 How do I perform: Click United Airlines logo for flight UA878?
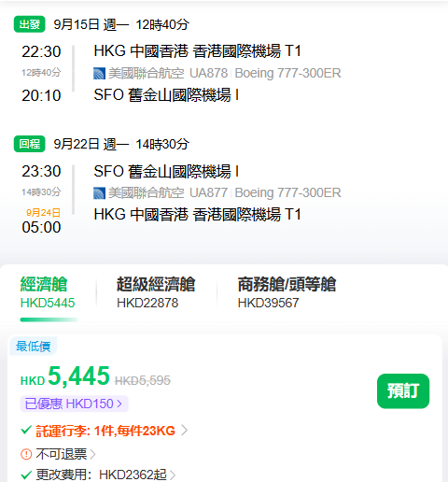click(x=99, y=74)
